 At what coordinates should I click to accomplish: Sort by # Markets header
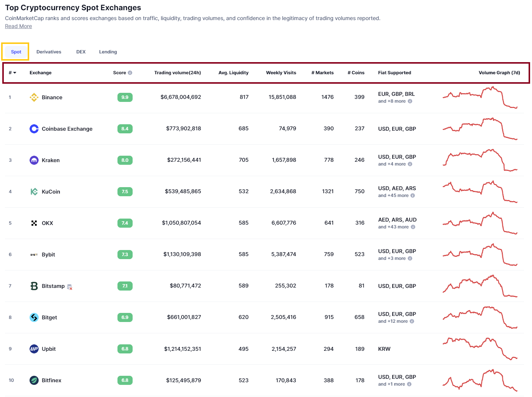(x=322, y=73)
